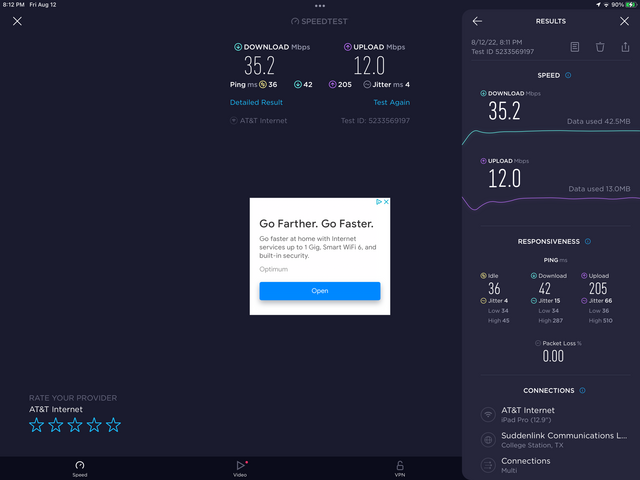Tap the AdChoices triangle icon
640x480 pixels.
[379, 202]
